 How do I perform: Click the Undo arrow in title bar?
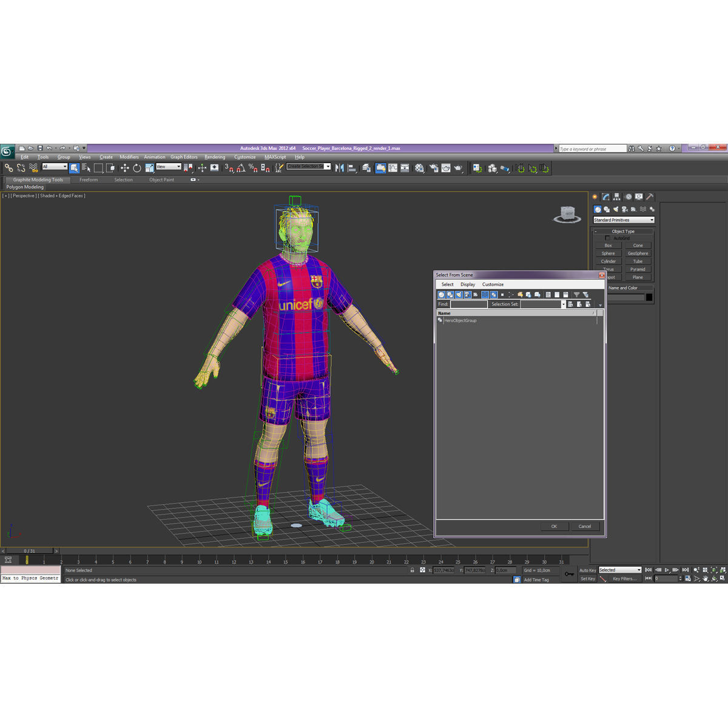click(49, 148)
